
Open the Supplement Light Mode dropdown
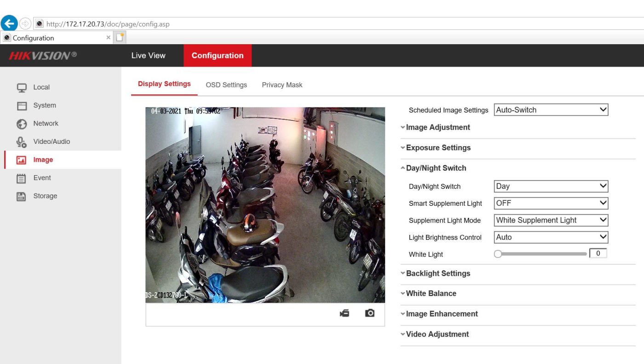551,220
